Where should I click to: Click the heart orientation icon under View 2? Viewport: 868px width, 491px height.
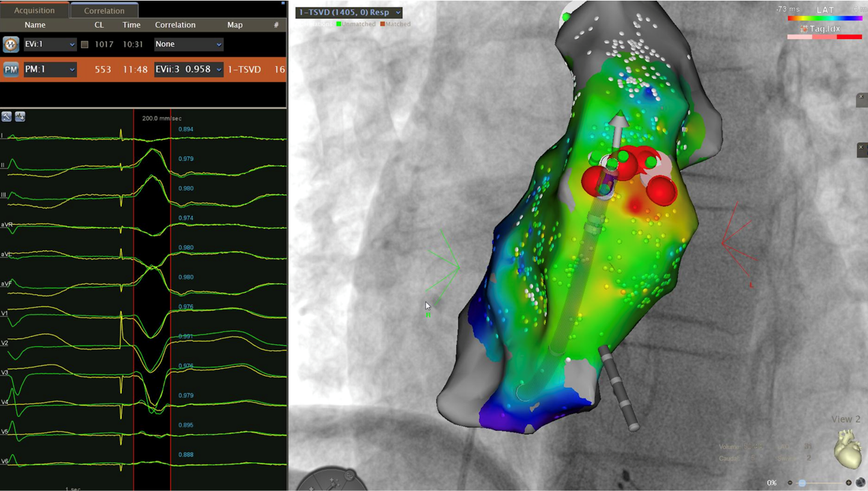pyautogui.click(x=847, y=448)
